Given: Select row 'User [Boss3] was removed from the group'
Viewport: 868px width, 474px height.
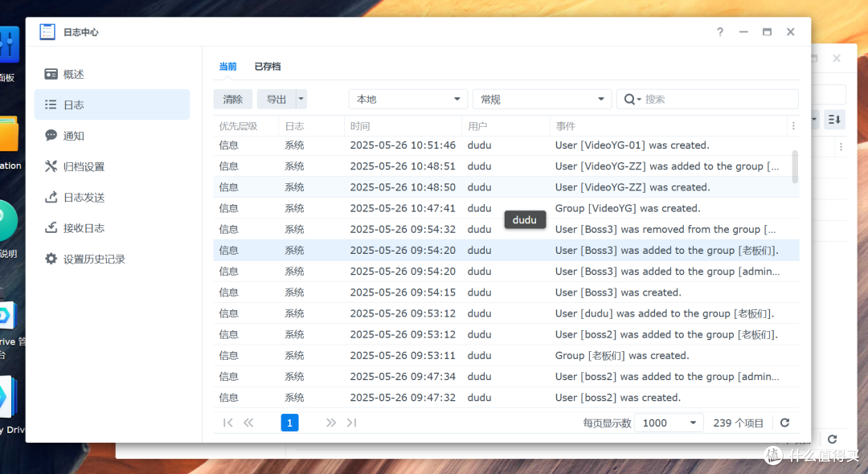Looking at the screenshot, I should pyautogui.click(x=506, y=230).
